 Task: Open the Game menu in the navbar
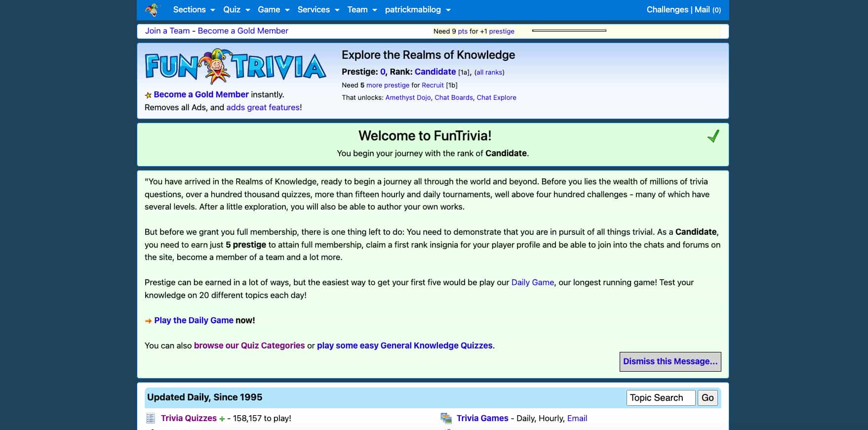pos(274,10)
